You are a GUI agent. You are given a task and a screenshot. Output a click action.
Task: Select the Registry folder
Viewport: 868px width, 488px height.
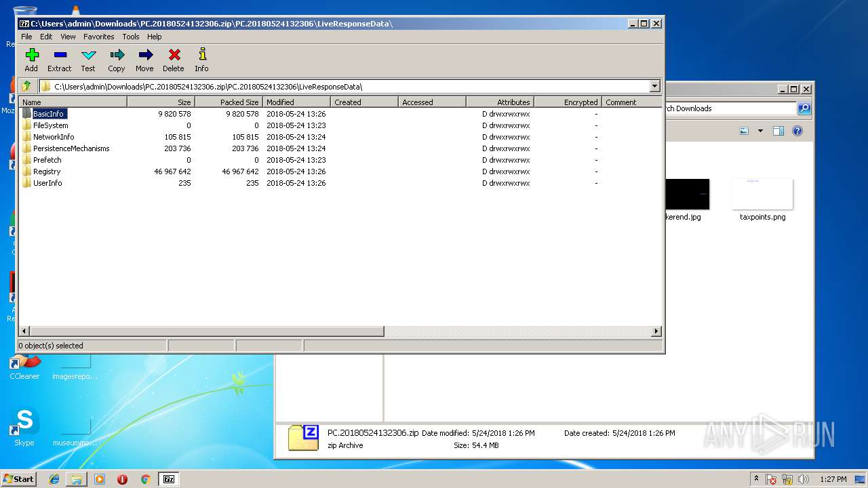point(47,171)
